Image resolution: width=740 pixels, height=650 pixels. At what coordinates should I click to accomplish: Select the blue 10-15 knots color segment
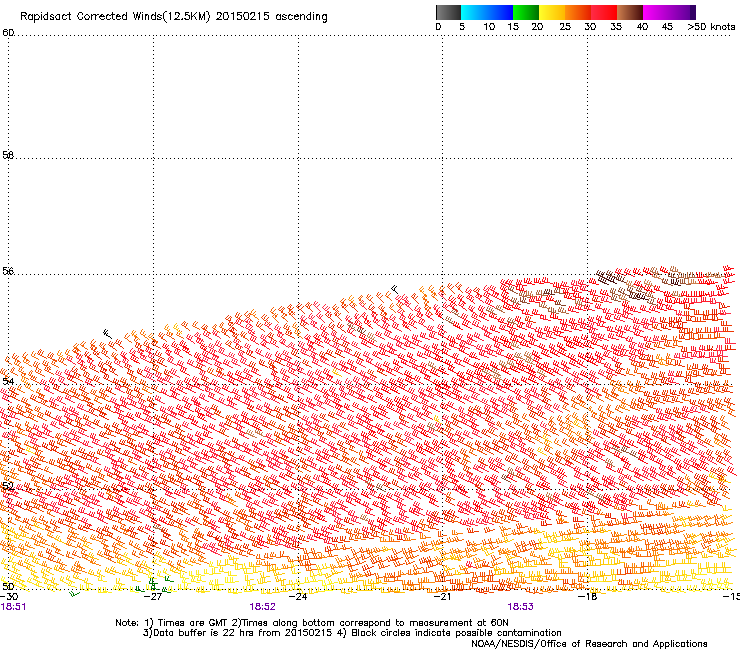pos(500,12)
